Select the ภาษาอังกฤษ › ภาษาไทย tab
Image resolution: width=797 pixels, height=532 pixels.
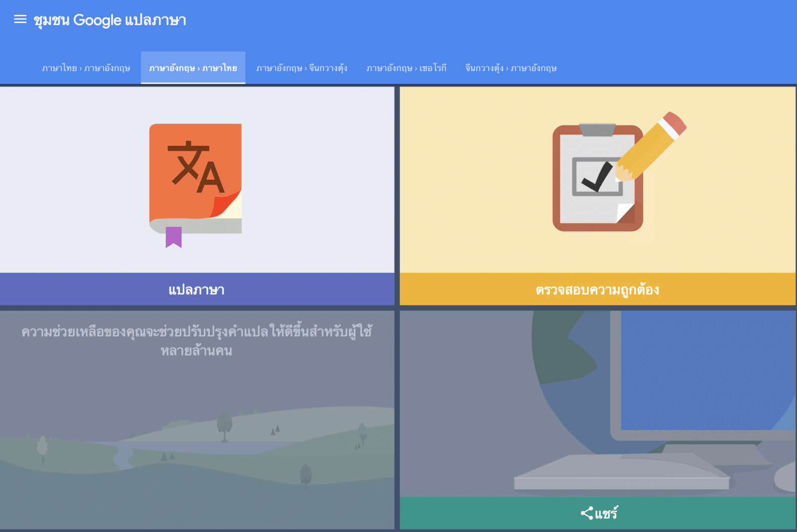[x=193, y=68]
